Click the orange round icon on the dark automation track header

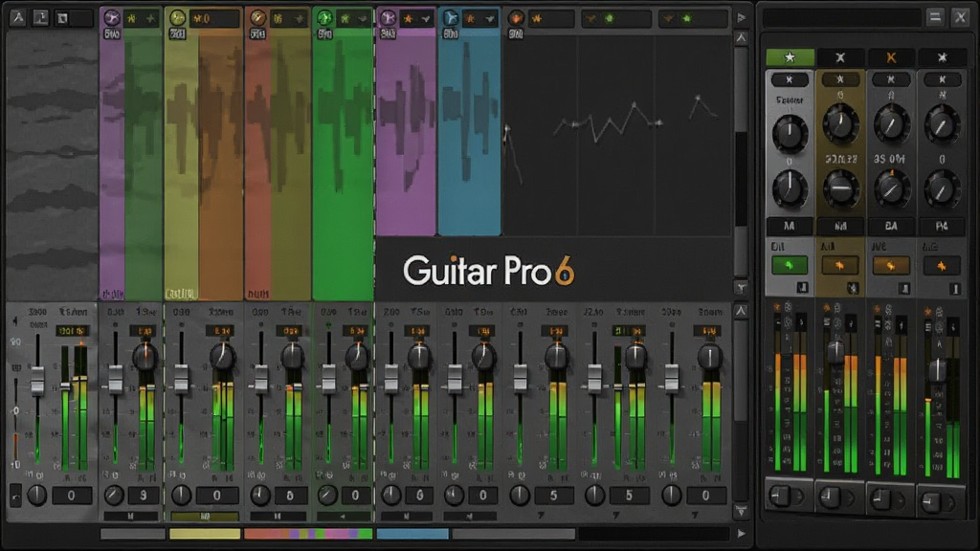[x=516, y=18]
